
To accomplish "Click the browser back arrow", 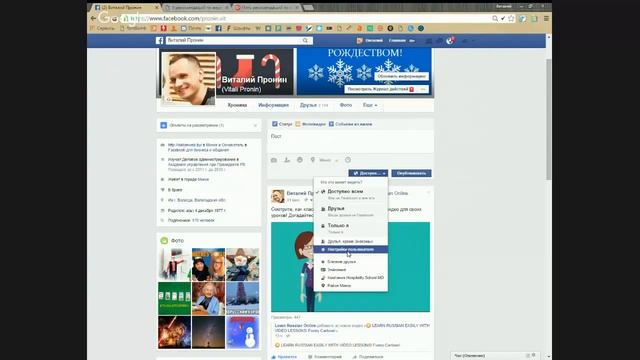I will [x=93, y=18].
